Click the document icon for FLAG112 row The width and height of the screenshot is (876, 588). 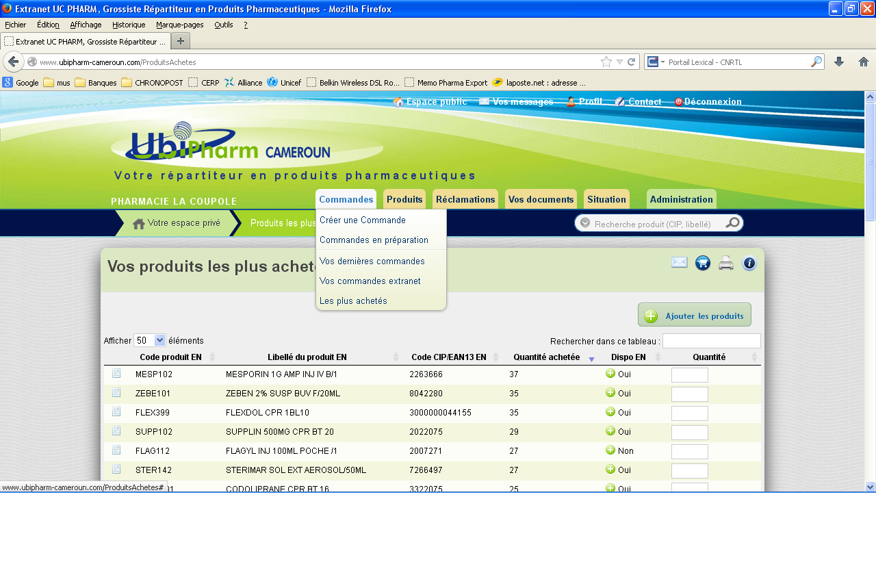click(x=116, y=450)
